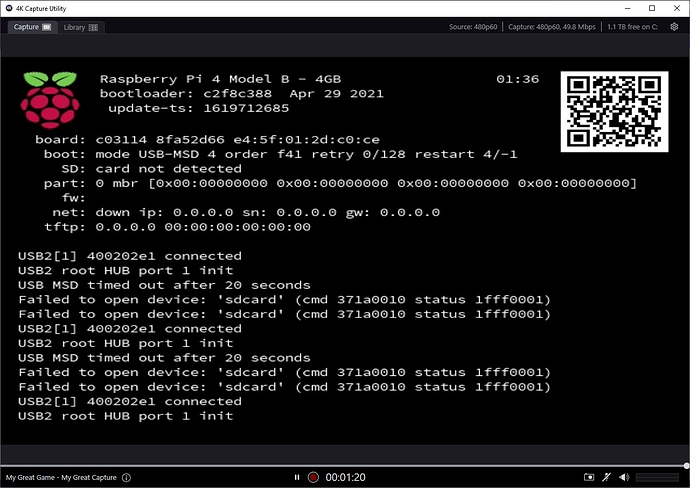Click the 01:36 clock in the preview

pyautogui.click(x=518, y=79)
